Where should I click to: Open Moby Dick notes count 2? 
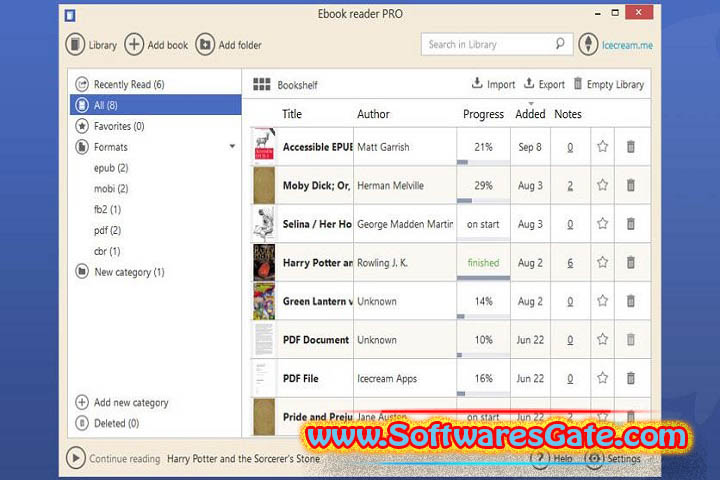(x=570, y=186)
